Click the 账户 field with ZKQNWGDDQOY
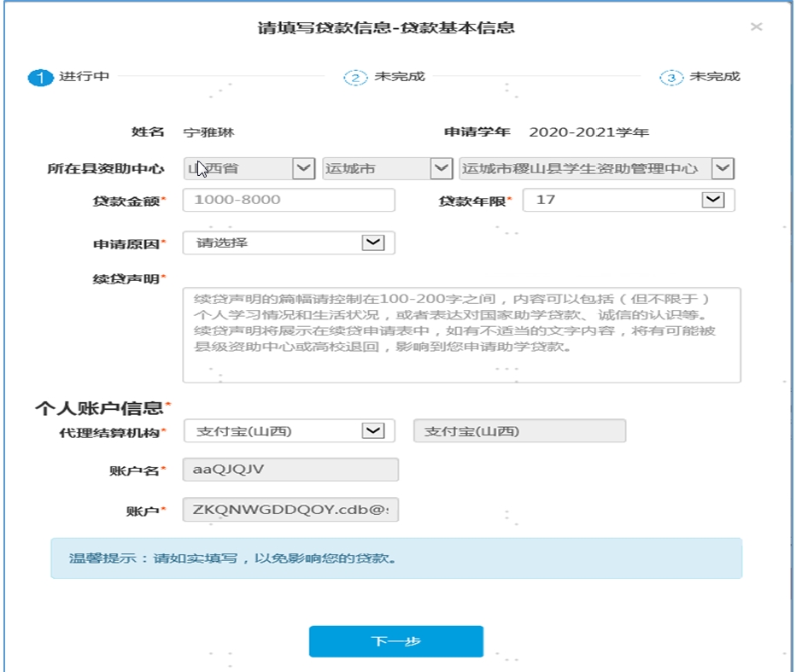This screenshot has width=796, height=672. (290, 511)
